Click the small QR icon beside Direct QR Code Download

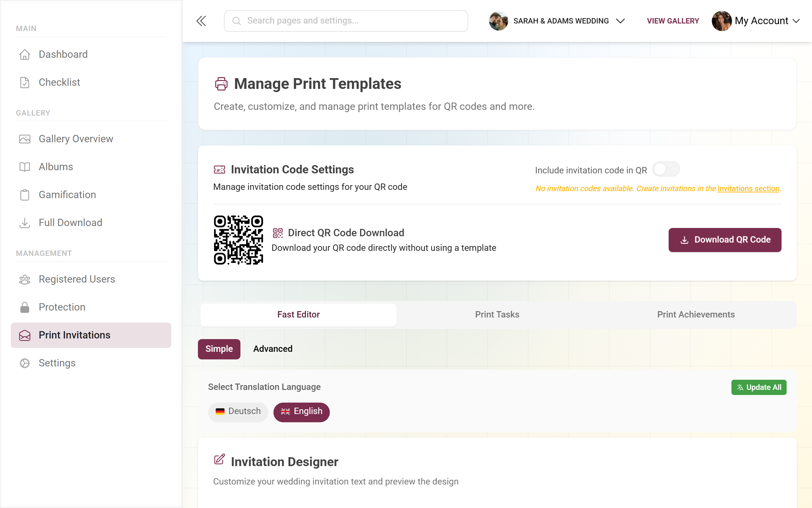[278, 233]
